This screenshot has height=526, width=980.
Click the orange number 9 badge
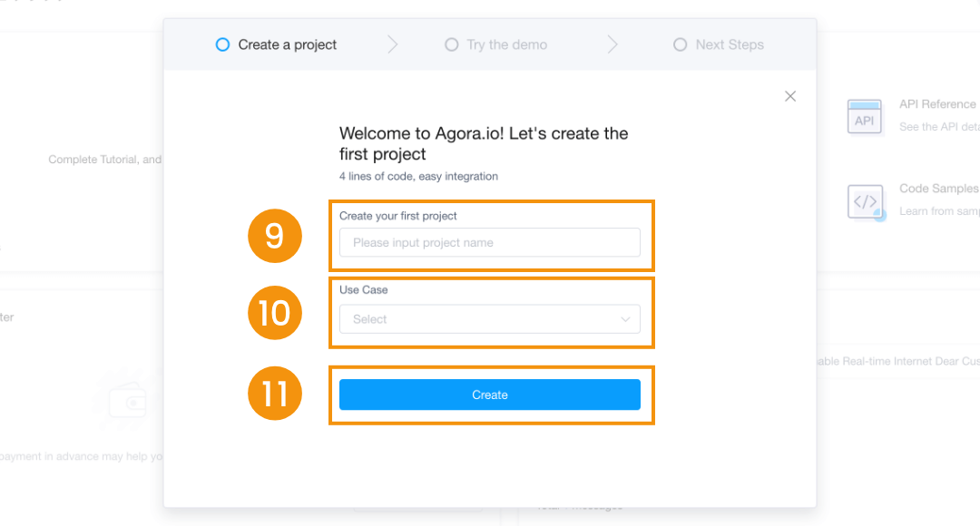click(274, 236)
